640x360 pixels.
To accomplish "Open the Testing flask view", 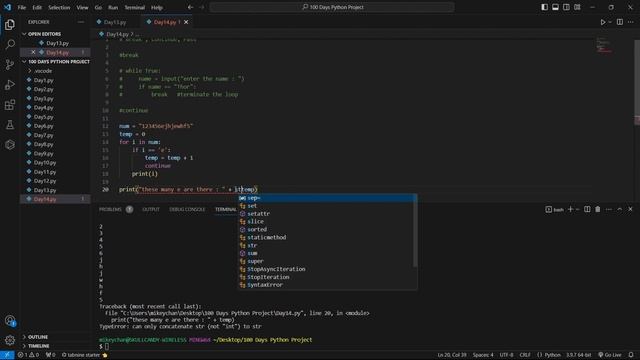I will tap(10, 125).
